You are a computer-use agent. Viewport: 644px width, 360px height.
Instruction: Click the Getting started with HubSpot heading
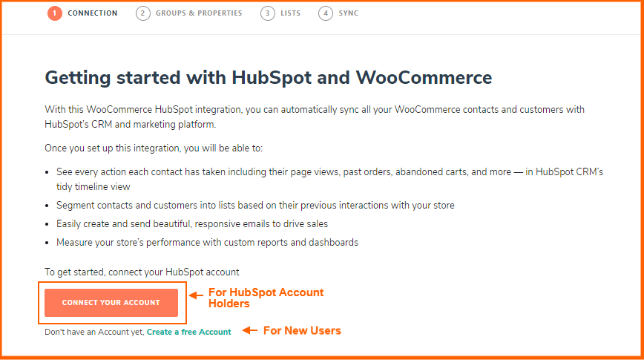pos(268,78)
